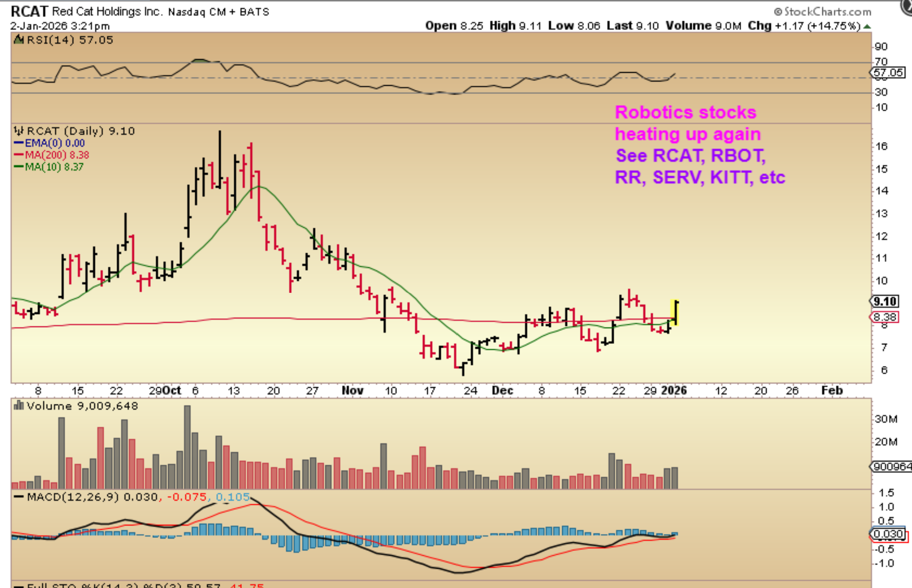The height and width of the screenshot is (588, 912).
Task: Click the 2-Jan-2026 3:21pm timestamp
Action: (60, 26)
